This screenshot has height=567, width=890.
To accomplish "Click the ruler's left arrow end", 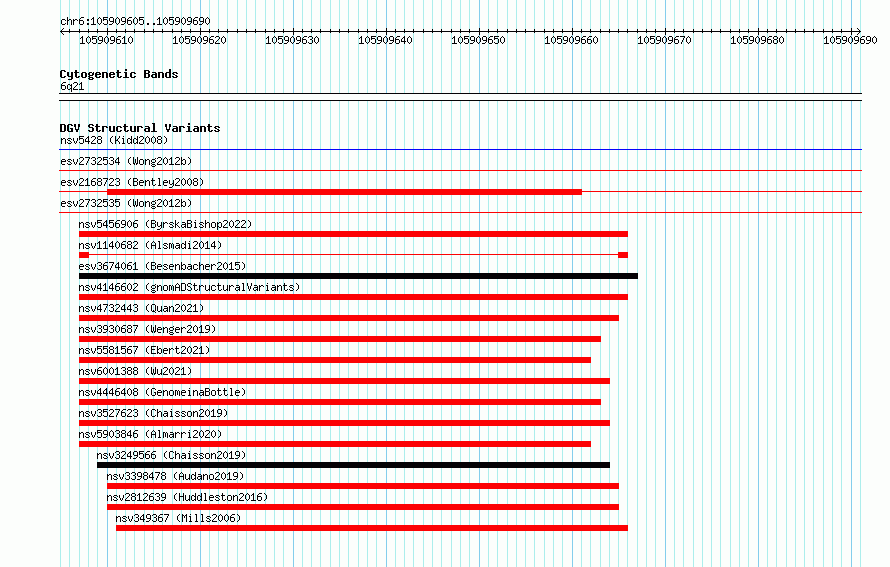I will 62,31.
